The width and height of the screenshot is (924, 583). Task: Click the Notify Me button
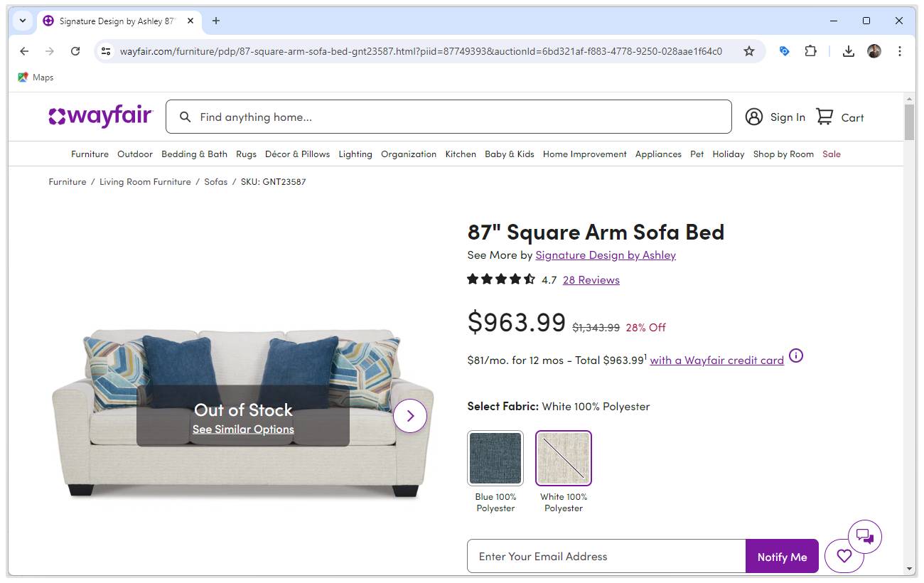click(782, 557)
